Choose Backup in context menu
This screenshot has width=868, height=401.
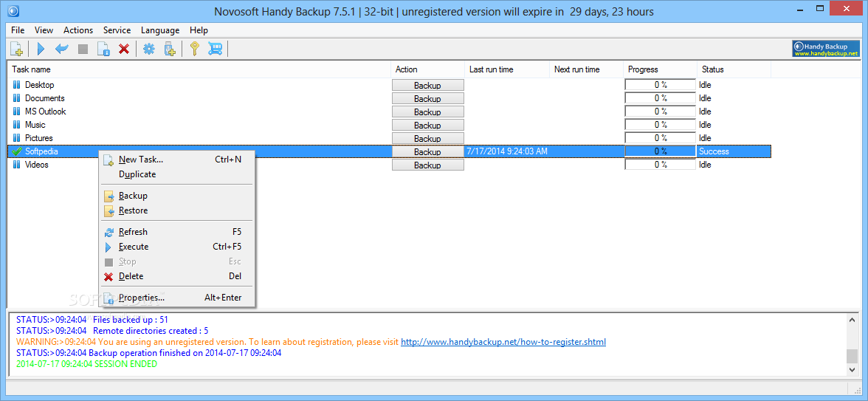176,196
